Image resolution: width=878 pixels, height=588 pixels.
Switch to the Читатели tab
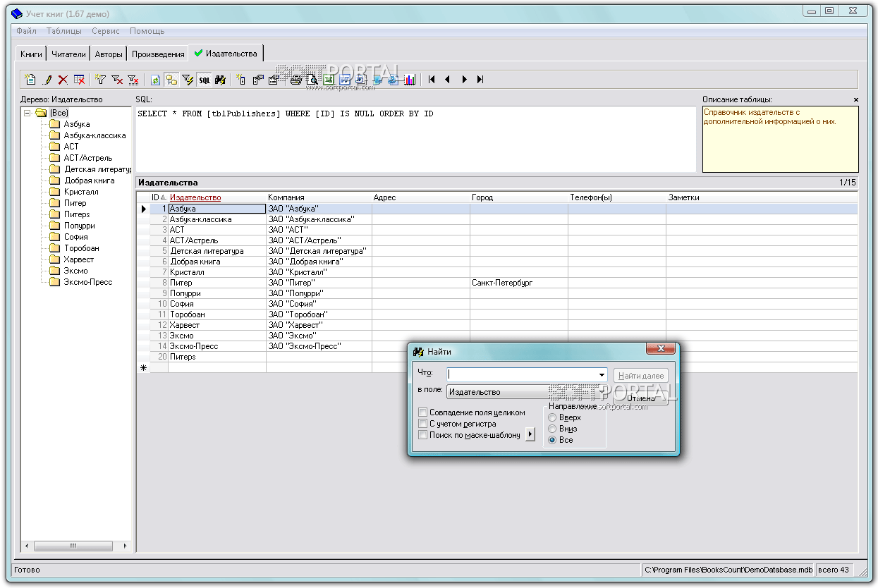point(68,54)
